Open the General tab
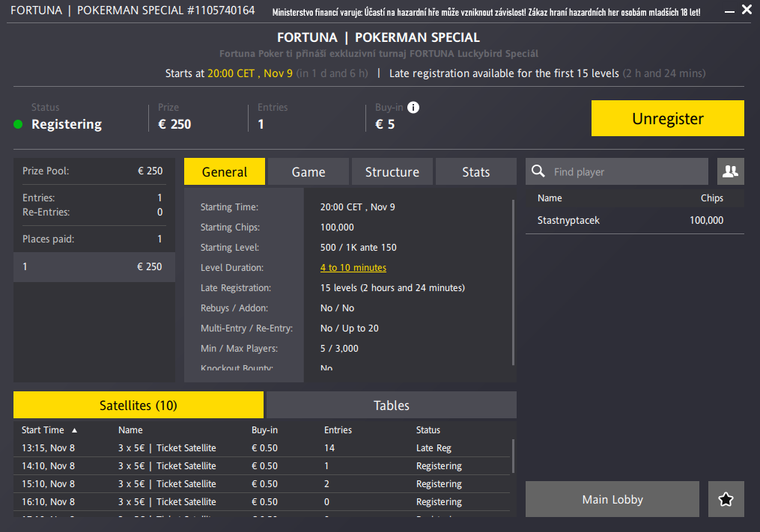 (225, 171)
